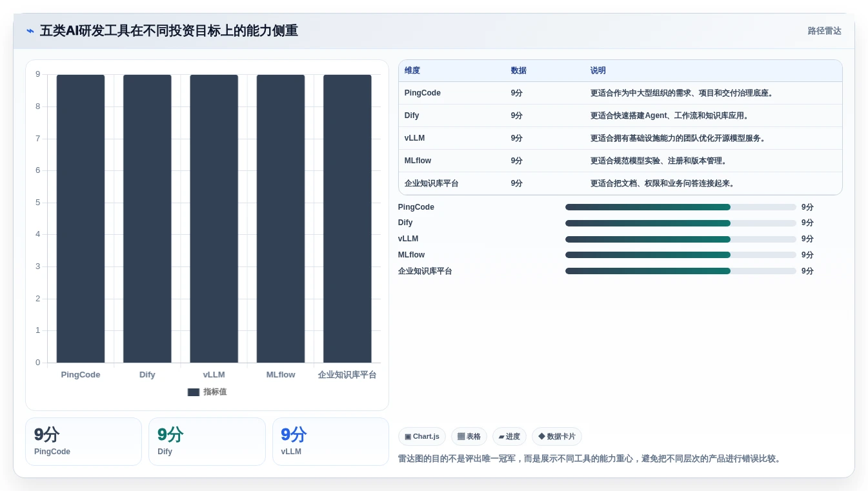
Task: Click the PingCode bar in the chart
Action: pyautogui.click(x=81, y=219)
